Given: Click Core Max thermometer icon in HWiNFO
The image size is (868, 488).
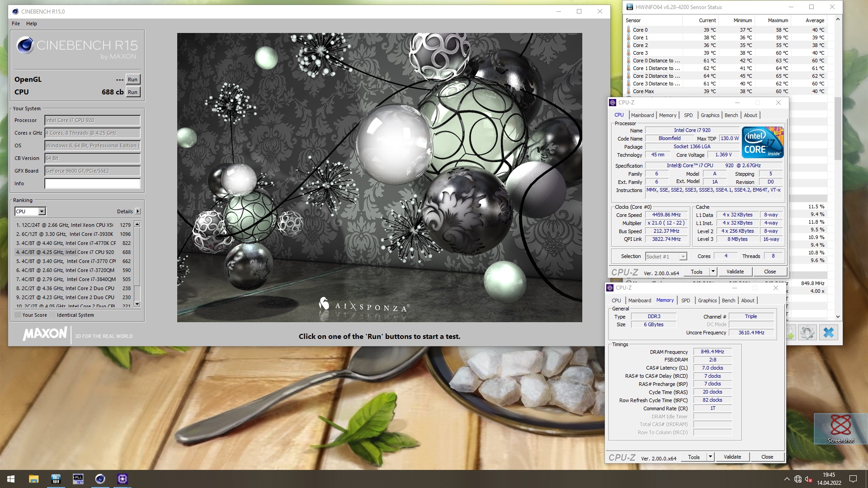Looking at the screenshot, I should pos(628,91).
